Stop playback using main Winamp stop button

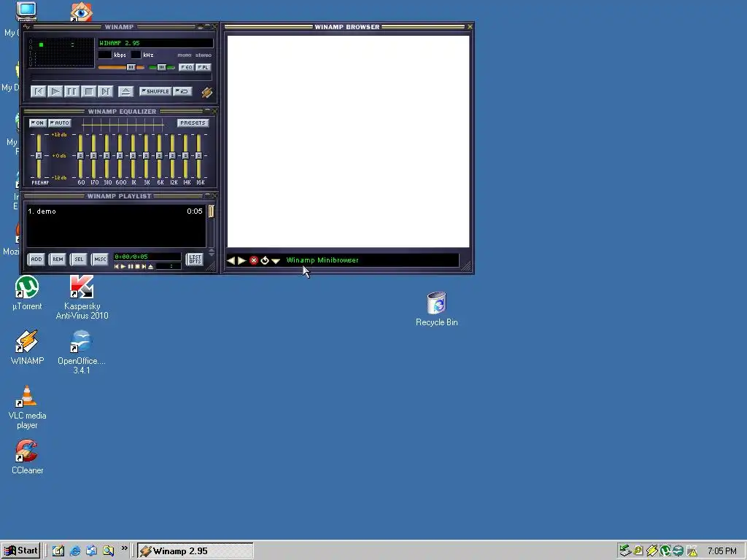tap(88, 91)
